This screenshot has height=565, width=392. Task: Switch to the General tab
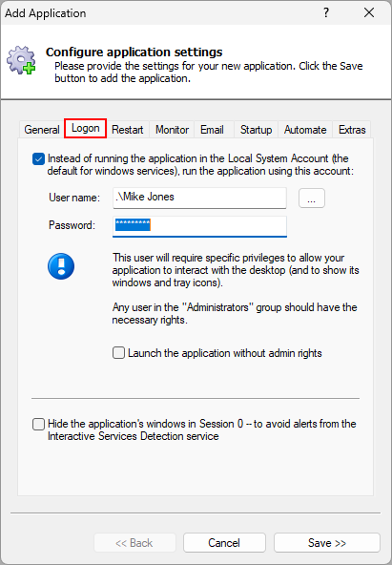[42, 130]
